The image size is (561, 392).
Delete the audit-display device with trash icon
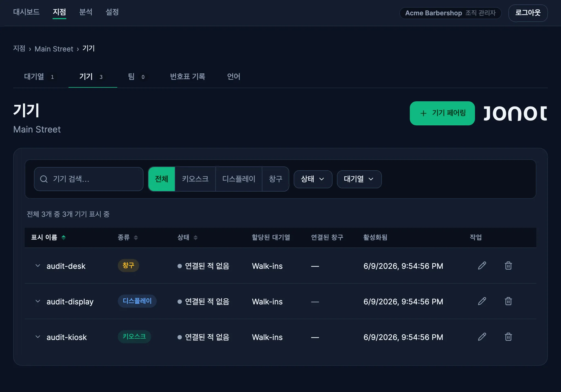(508, 301)
